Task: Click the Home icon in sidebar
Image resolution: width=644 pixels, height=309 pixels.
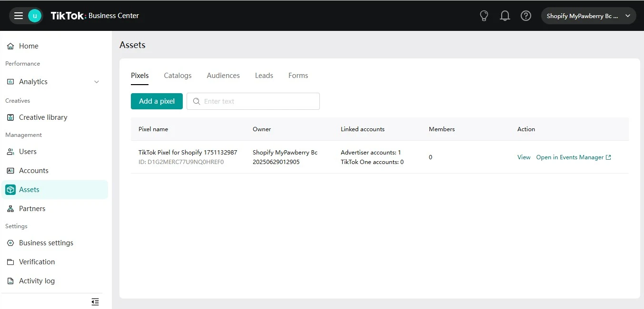Action: (10, 46)
